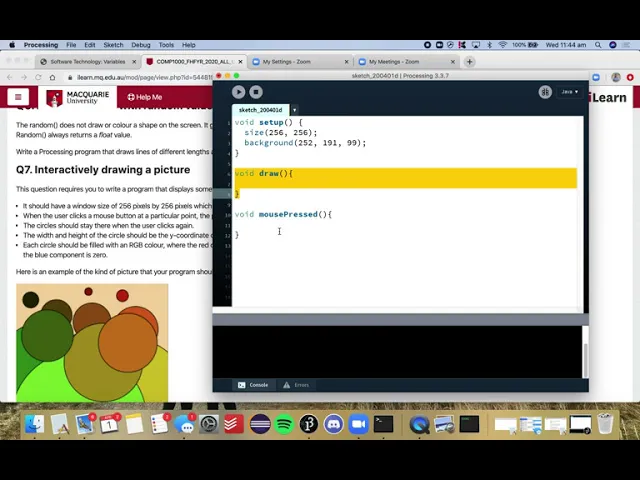Click the example circles picture

click(92, 342)
